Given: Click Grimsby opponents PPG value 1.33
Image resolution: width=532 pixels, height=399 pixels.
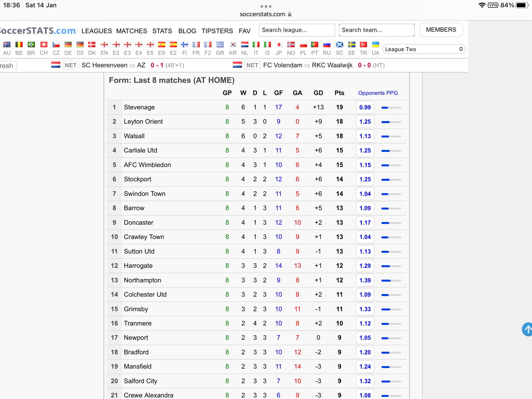Looking at the screenshot, I should click(x=365, y=309).
